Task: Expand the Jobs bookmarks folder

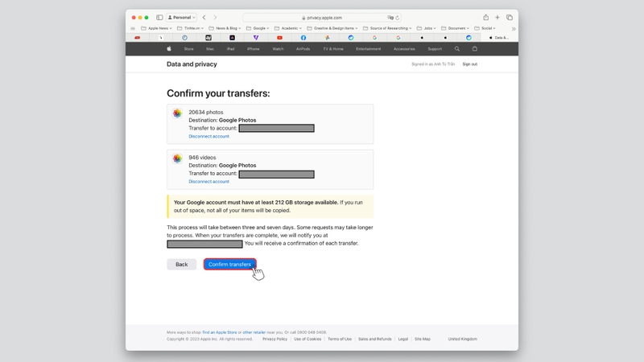Action: coord(427,28)
